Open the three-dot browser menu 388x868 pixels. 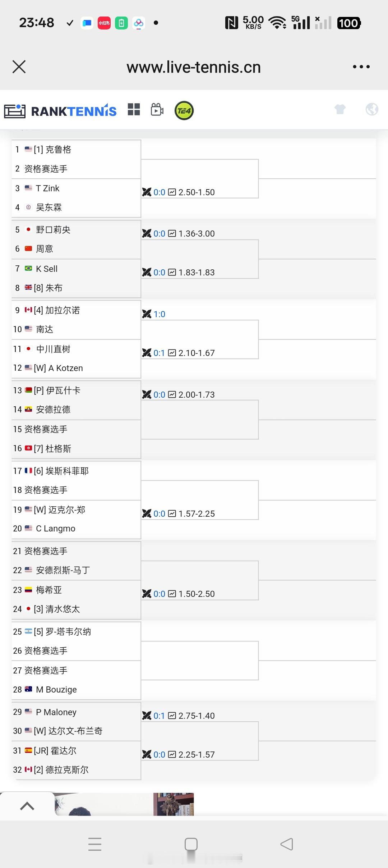point(361,67)
